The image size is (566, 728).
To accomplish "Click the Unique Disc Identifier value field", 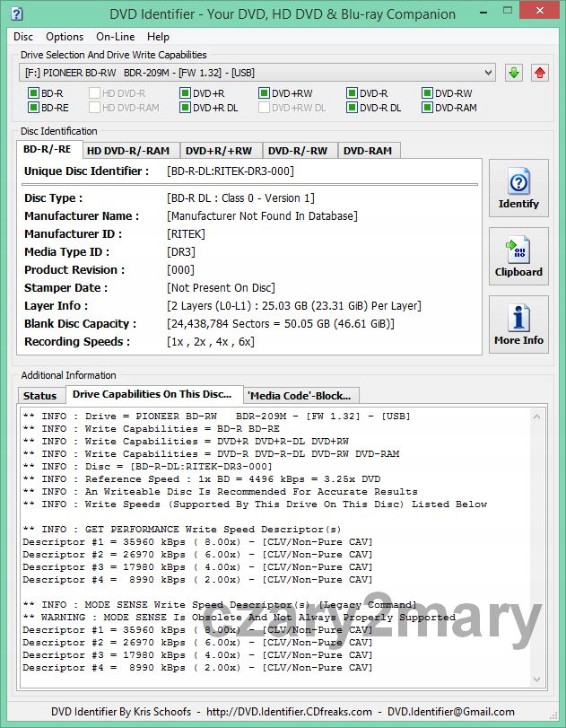I will (231, 171).
